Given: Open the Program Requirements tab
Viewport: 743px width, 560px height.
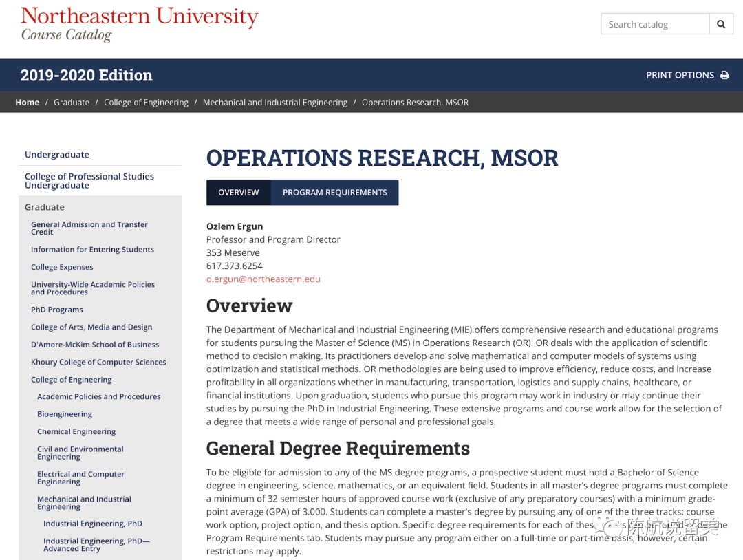Looking at the screenshot, I should point(334,193).
